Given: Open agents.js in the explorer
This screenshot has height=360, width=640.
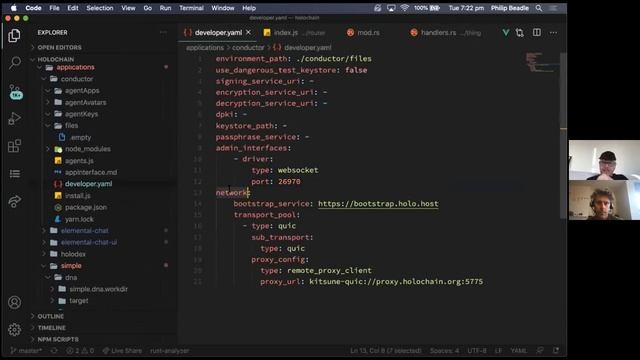Looking at the screenshot, I should pos(79,161).
